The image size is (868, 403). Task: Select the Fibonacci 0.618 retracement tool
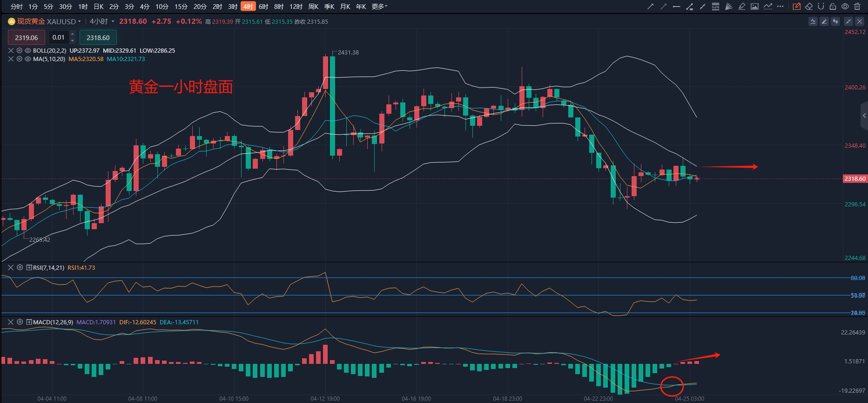click(x=716, y=7)
